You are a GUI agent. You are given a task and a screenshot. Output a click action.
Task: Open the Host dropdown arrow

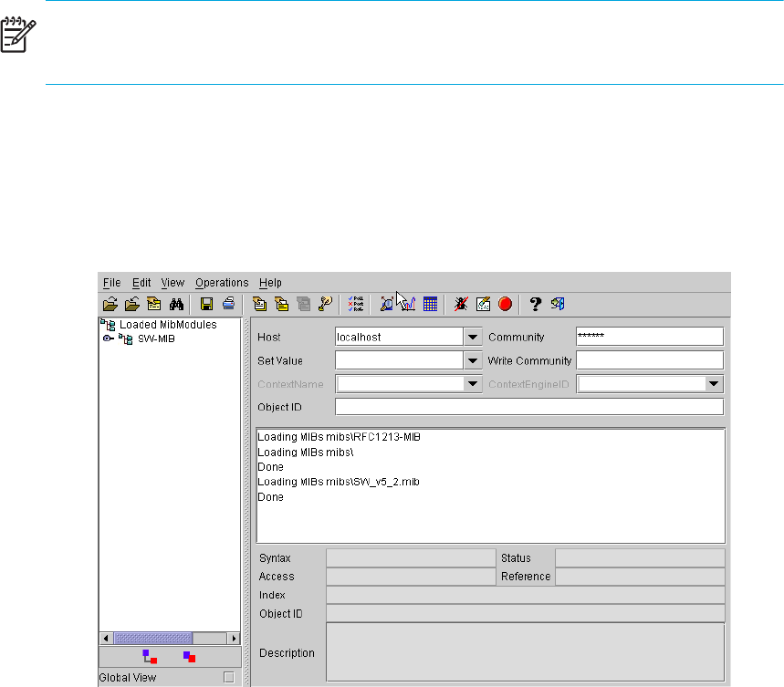pos(472,337)
